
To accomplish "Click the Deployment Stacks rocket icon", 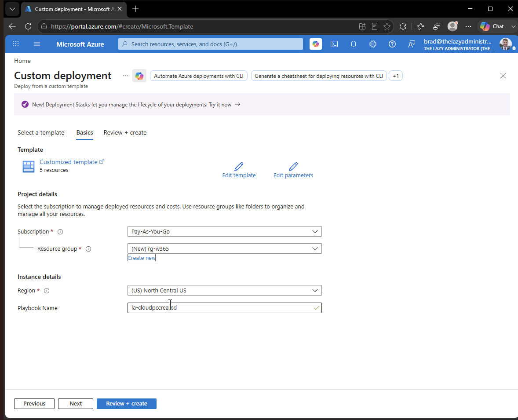I will click(x=25, y=104).
